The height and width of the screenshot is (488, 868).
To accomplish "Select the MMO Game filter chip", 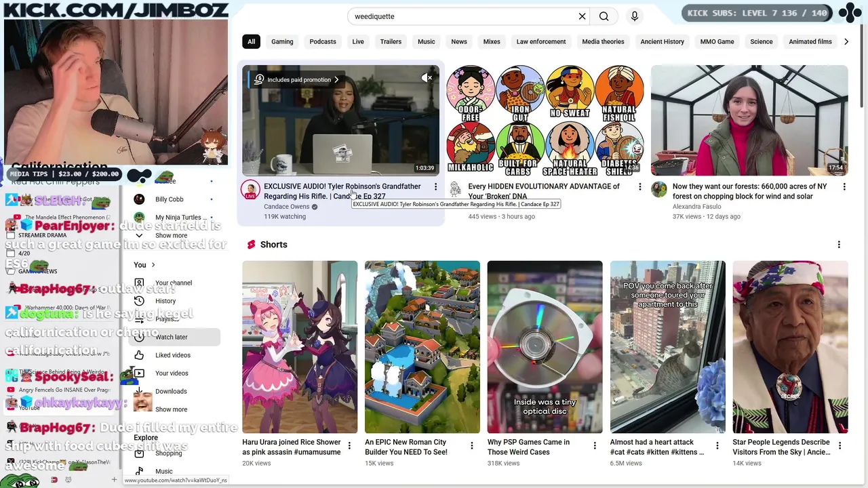I will 717,42.
